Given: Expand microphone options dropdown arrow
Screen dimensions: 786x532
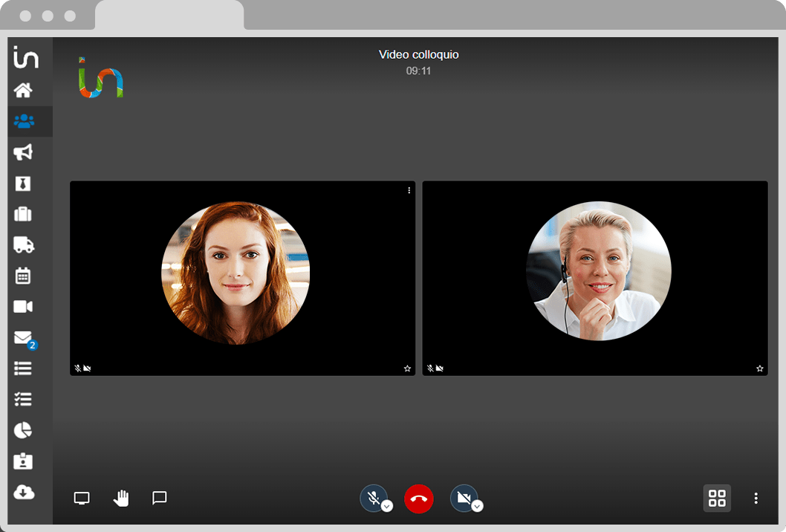Looking at the screenshot, I should [387, 506].
